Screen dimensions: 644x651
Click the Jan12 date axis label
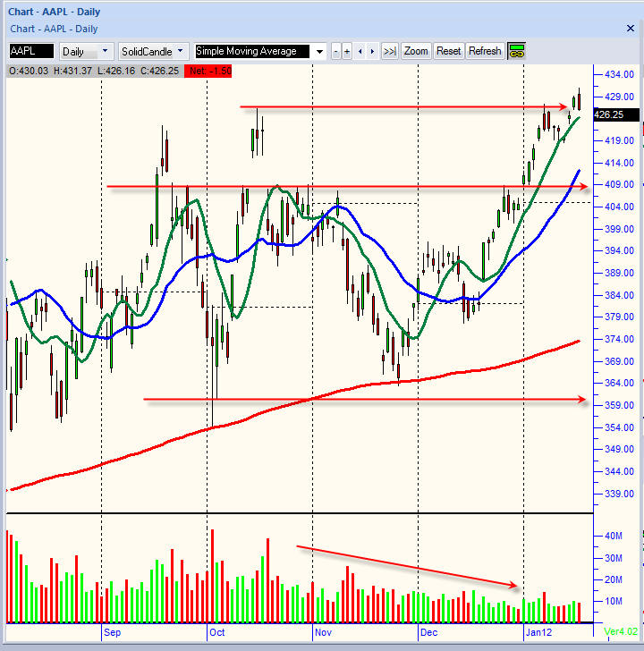coord(539,632)
